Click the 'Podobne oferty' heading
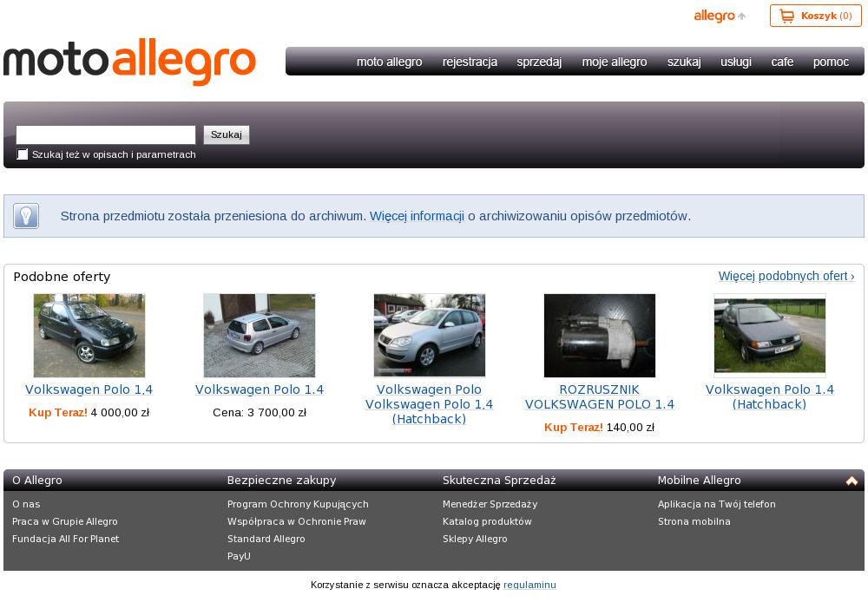The height and width of the screenshot is (602, 868). point(62,277)
